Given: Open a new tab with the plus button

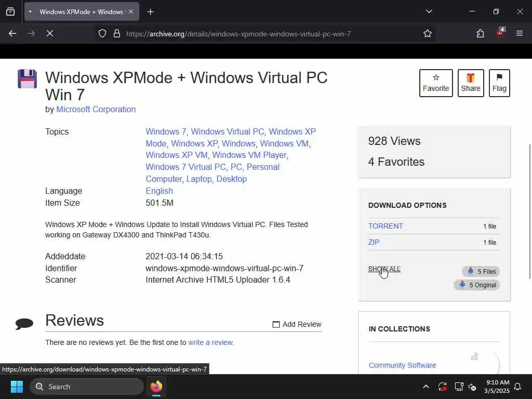Looking at the screenshot, I should [150, 12].
